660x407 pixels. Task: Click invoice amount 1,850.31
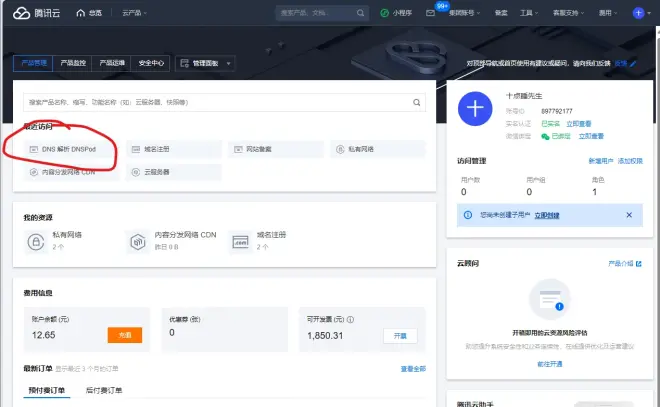pos(325,335)
